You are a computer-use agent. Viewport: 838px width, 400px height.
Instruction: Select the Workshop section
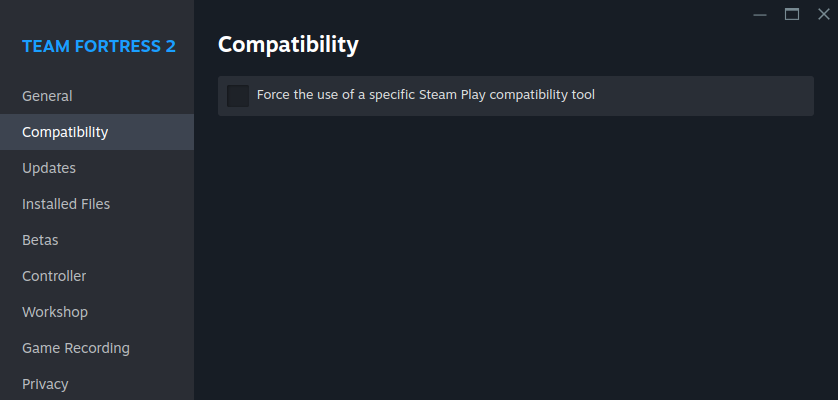pyautogui.click(x=55, y=312)
